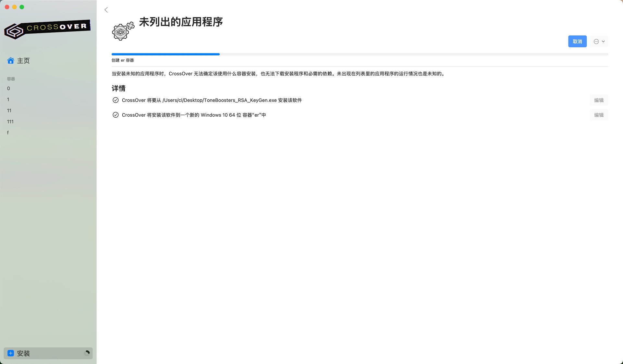Click the install progress spinner in sidebar

pos(87,353)
